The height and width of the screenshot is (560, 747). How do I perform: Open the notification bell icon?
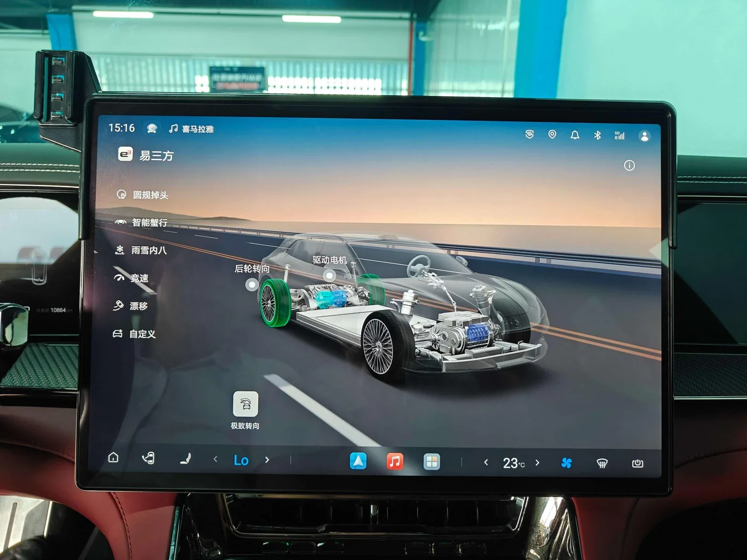point(575,135)
